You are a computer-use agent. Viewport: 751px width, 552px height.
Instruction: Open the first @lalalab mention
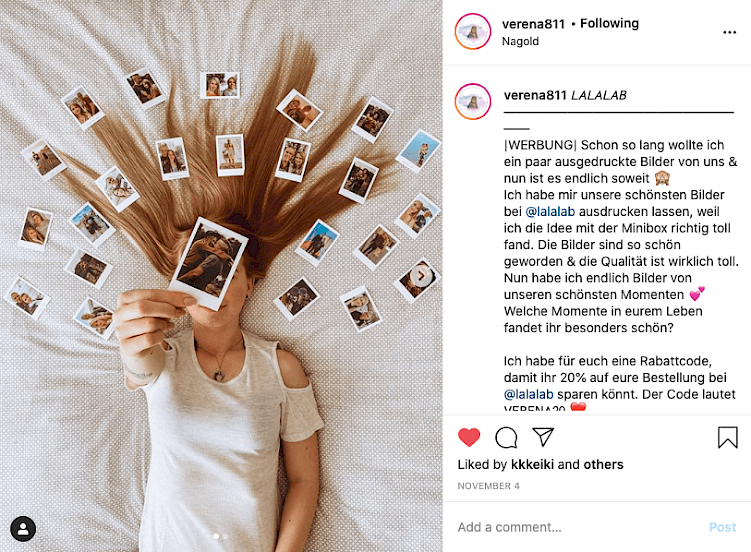click(550, 212)
